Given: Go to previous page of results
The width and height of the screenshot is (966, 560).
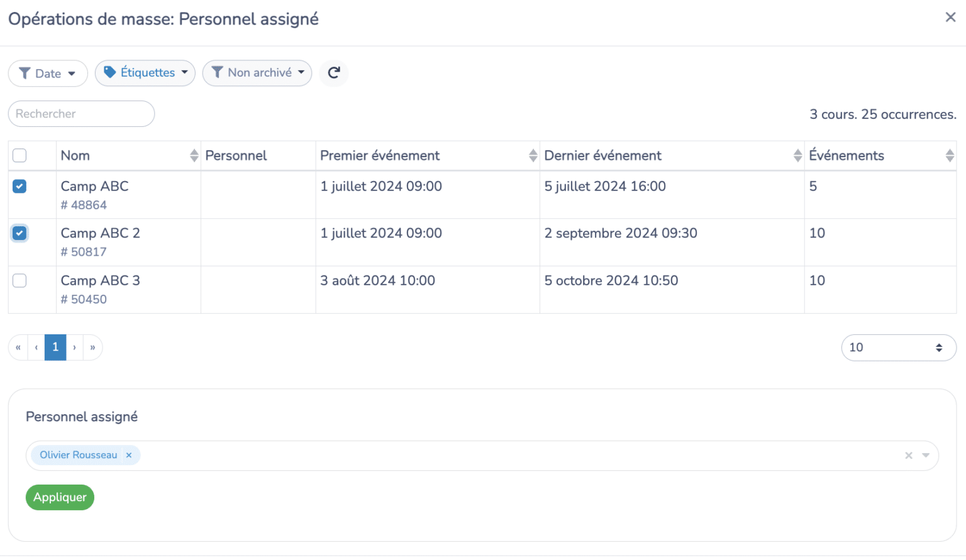Looking at the screenshot, I should tap(36, 348).
